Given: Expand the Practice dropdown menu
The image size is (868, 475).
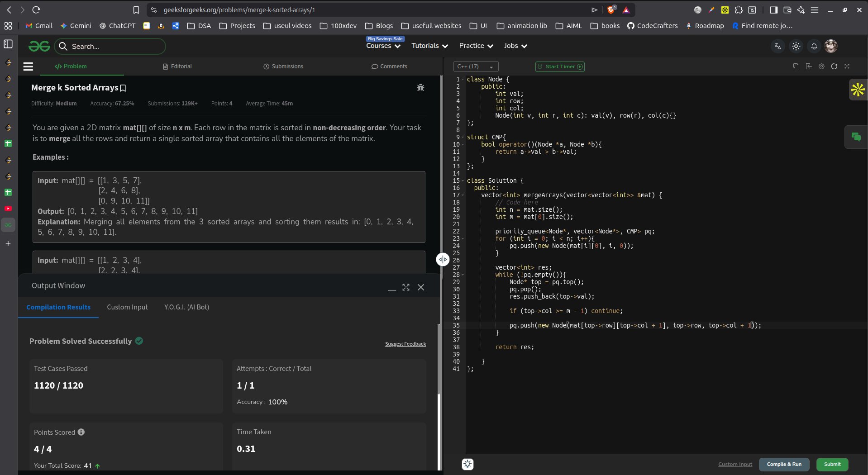Looking at the screenshot, I should click(x=476, y=46).
